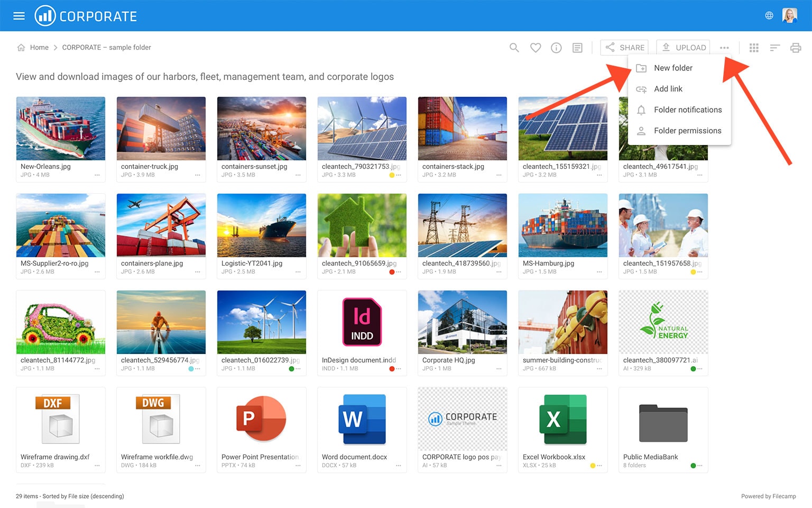The image size is (812, 508).
Task: Switch to grid view icon
Action: click(x=754, y=48)
